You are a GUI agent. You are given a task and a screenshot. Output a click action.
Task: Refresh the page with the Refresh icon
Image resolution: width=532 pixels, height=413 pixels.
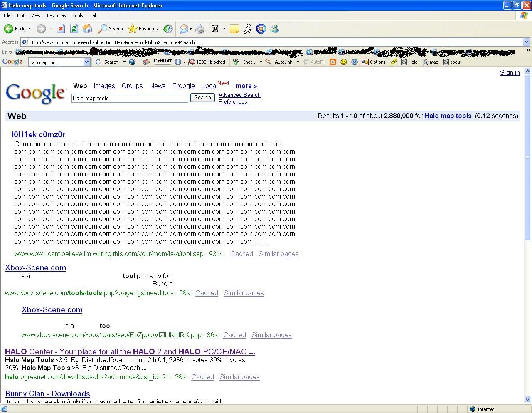click(74, 29)
